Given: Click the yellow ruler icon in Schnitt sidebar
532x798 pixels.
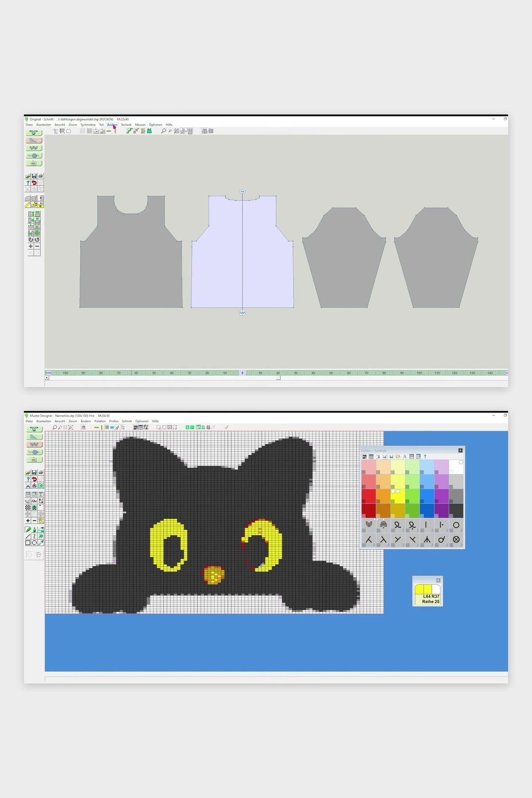Looking at the screenshot, I should coord(27,205).
